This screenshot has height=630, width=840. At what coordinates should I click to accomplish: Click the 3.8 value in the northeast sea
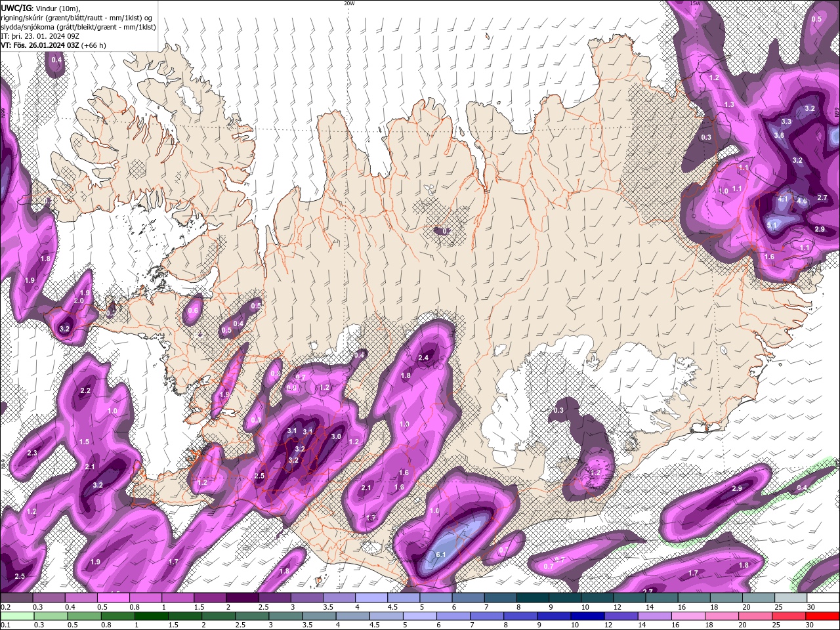tap(779, 135)
